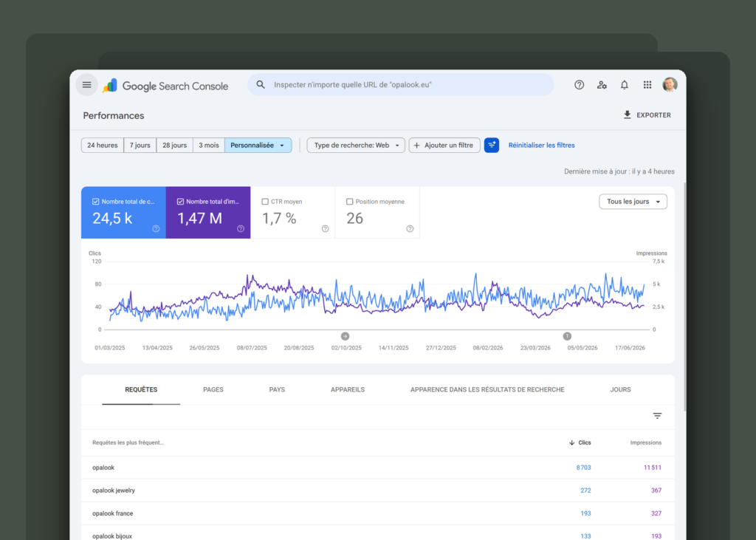
Task: Click the EXPORTER button
Action: (647, 115)
